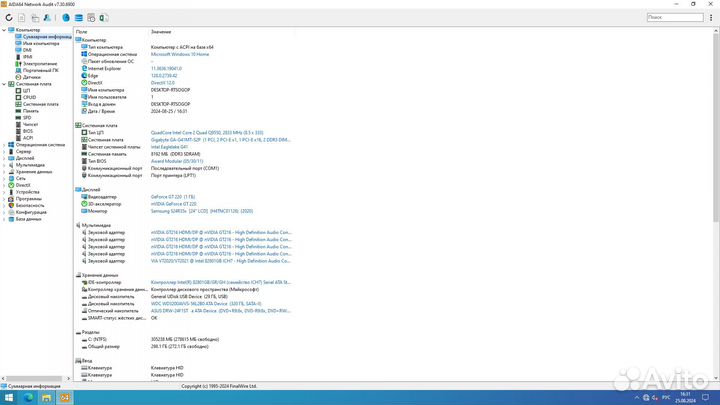Click the Refresh circular-arrow toolbar icon
This screenshot has width=720, height=405.
[x=9, y=17]
